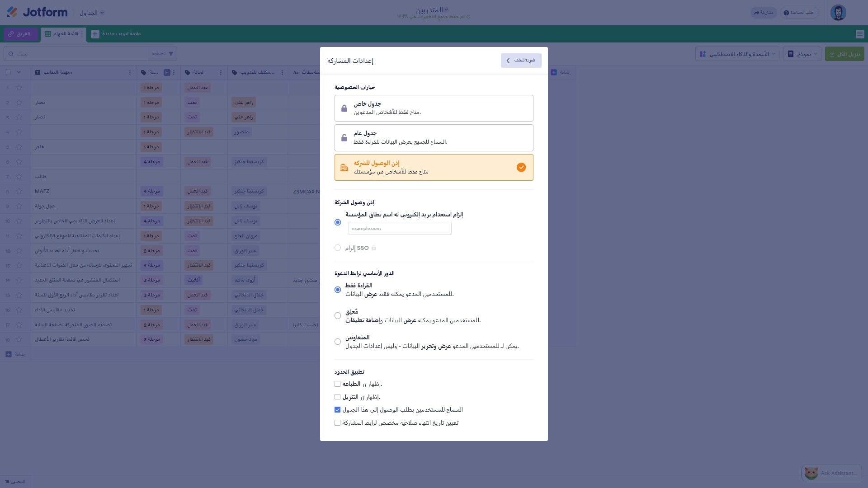Add a new row with إضافة at bottom
This screenshot has width=868, height=488.
(15, 354)
